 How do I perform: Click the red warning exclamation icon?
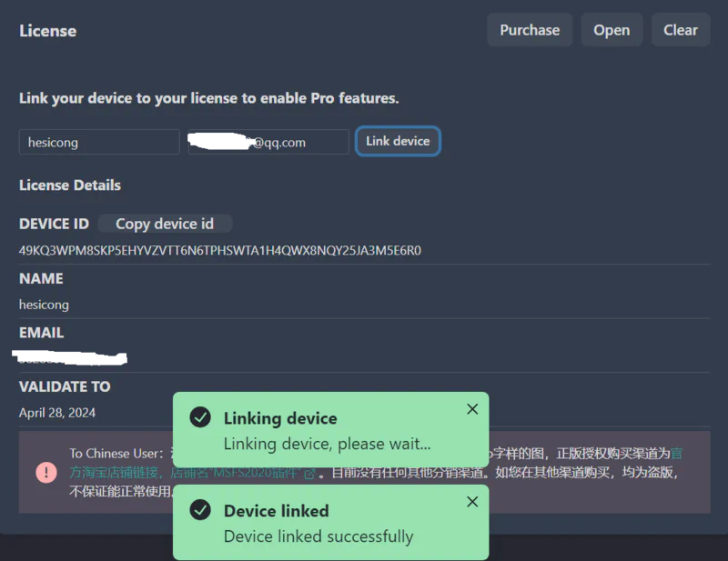[46, 472]
